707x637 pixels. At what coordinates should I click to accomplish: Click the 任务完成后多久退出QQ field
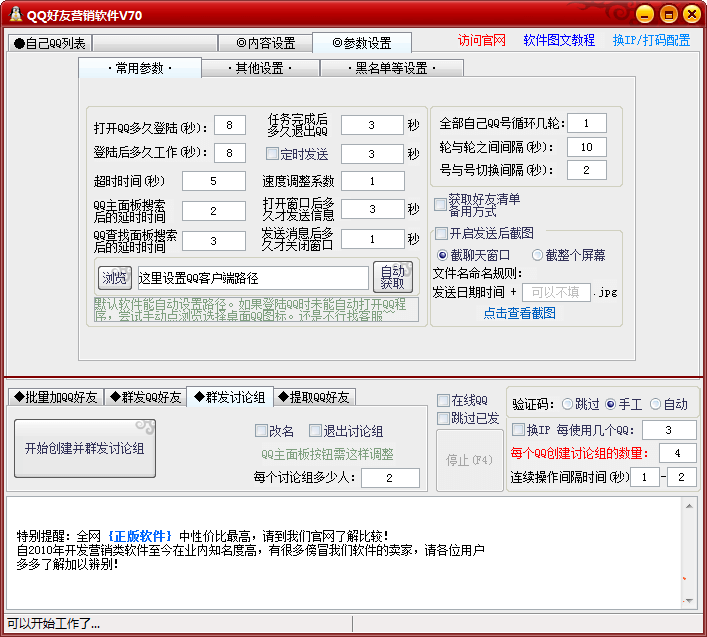372,125
